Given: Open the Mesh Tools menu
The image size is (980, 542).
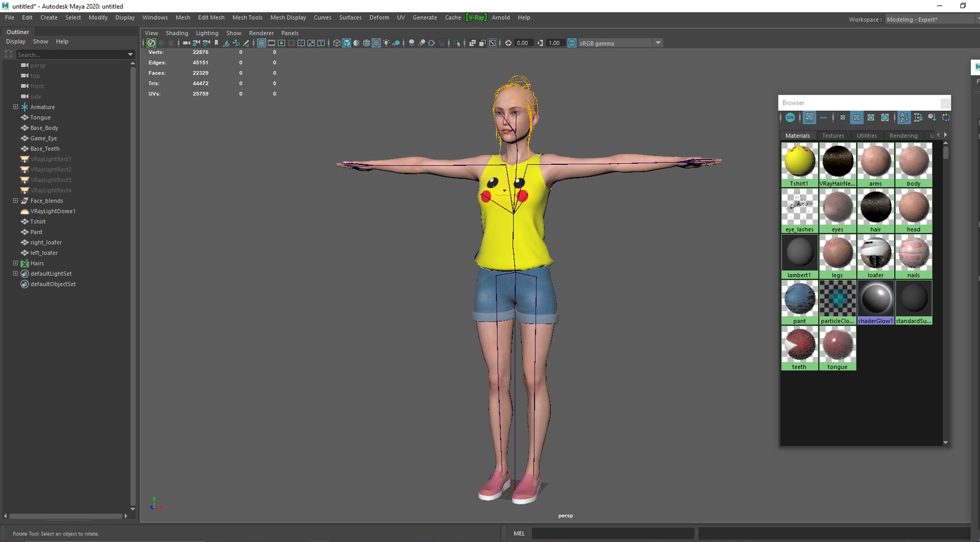Looking at the screenshot, I should point(247,17).
